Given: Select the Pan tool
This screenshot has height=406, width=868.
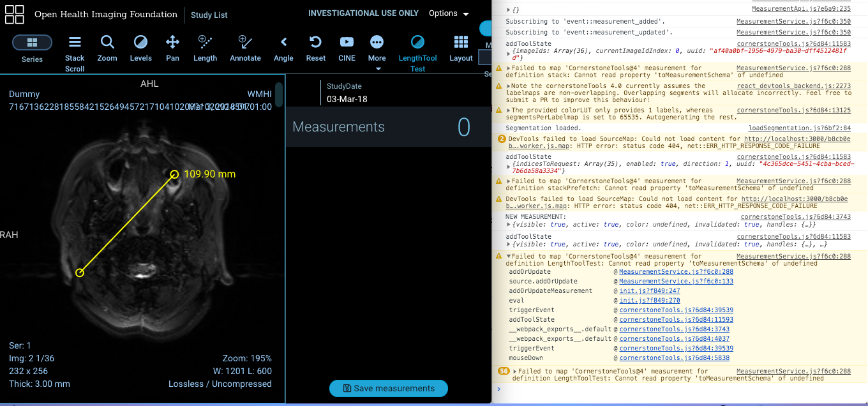Looking at the screenshot, I should [x=172, y=49].
